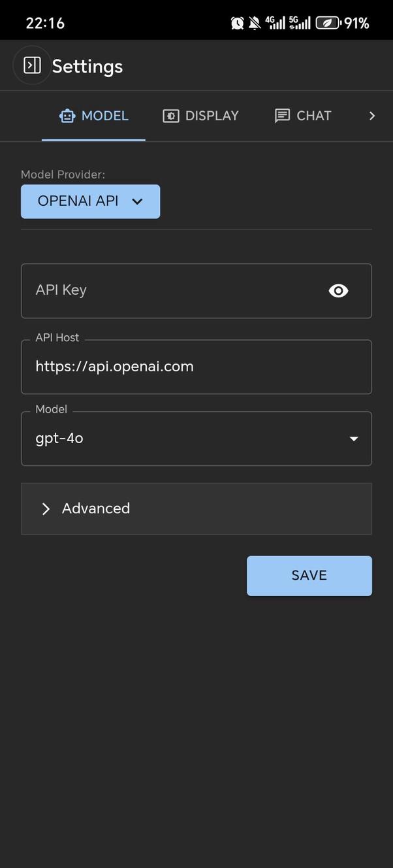Screen dimensions: 393x868
Task: Tap the right arrow chevron in the tab bar
Action: (372, 115)
